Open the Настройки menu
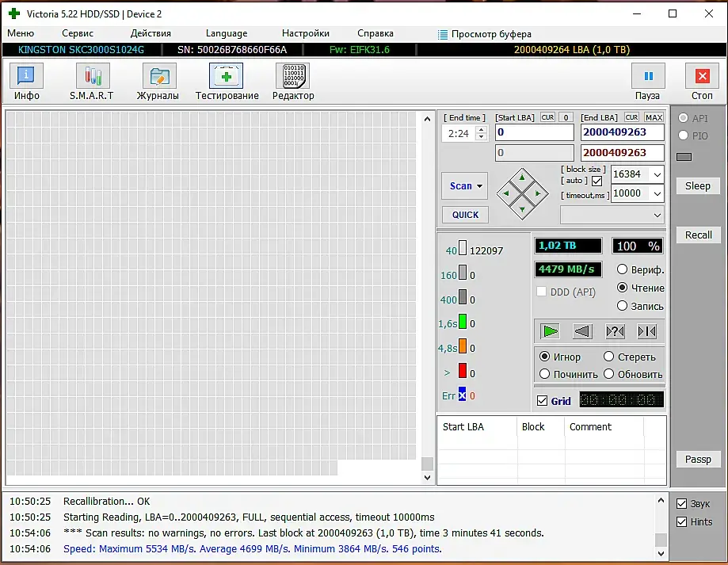 click(x=305, y=33)
